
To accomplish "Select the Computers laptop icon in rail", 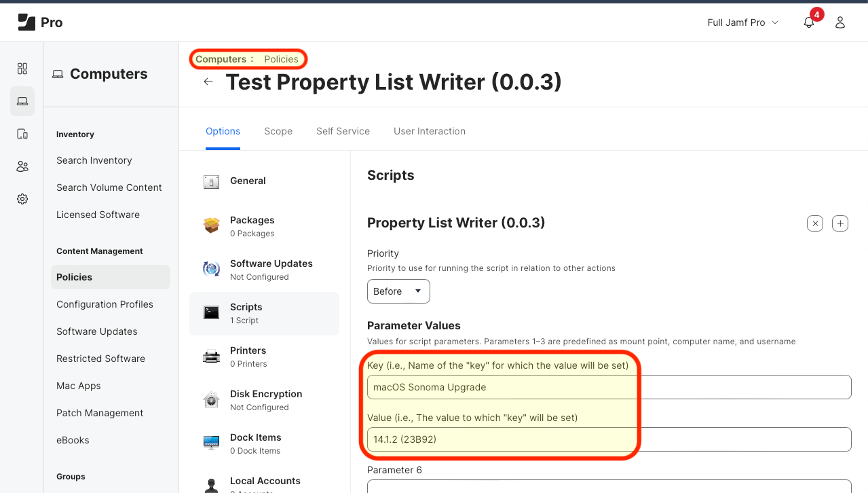I will (22, 101).
